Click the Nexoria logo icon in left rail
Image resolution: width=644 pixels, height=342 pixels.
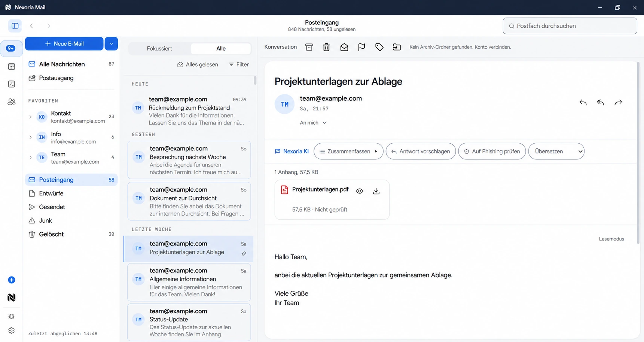tap(12, 297)
